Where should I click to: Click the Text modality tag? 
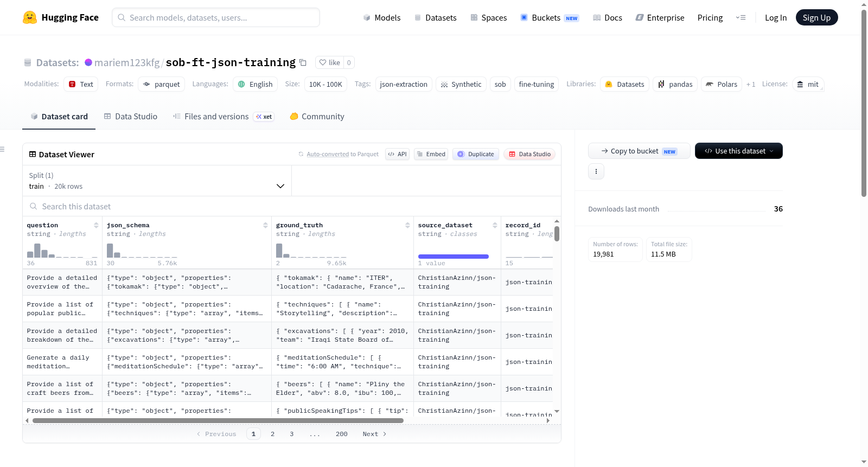pos(81,84)
